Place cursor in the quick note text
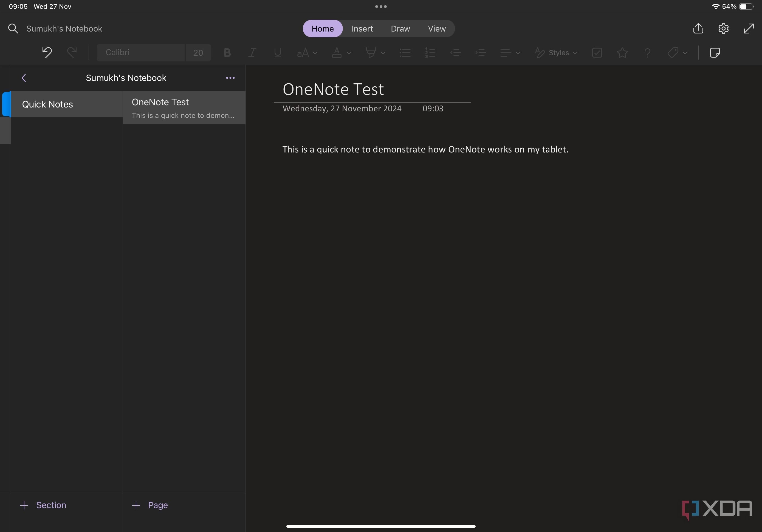The width and height of the screenshot is (762, 532). (x=425, y=149)
